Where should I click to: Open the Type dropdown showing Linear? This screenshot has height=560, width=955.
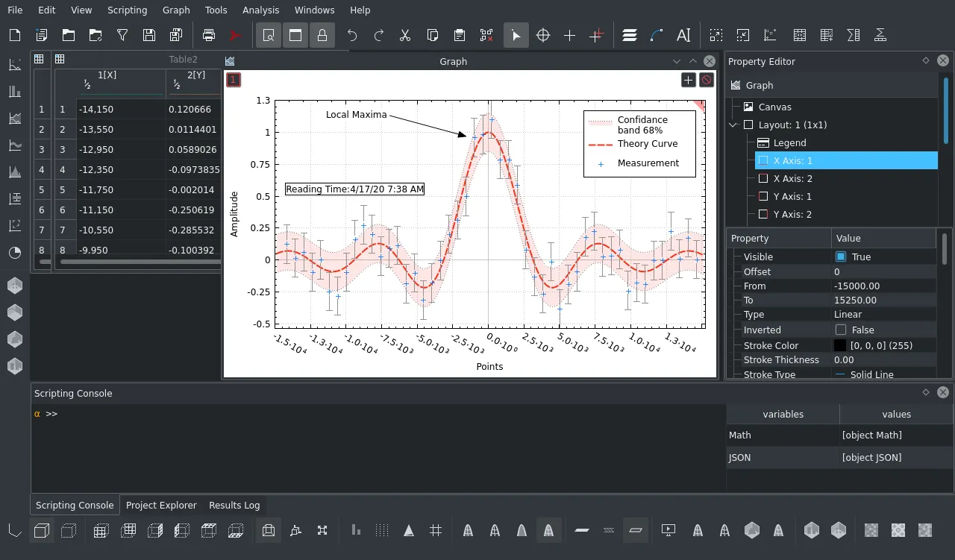(884, 315)
